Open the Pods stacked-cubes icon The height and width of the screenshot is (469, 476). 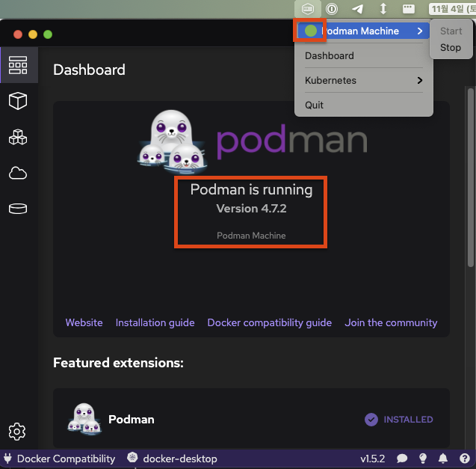pos(18,137)
